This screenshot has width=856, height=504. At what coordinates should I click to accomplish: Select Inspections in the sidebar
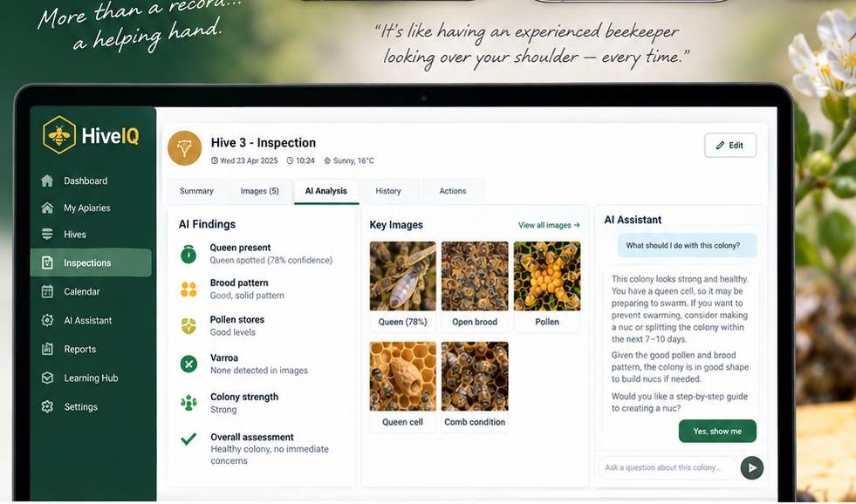click(91, 263)
